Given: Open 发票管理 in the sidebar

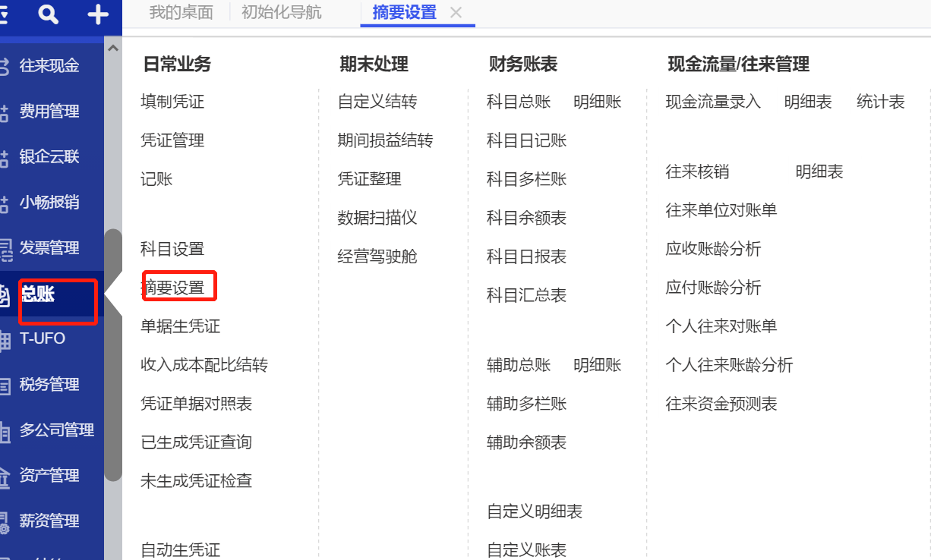Looking at the screenshot, I should (49, 248).
